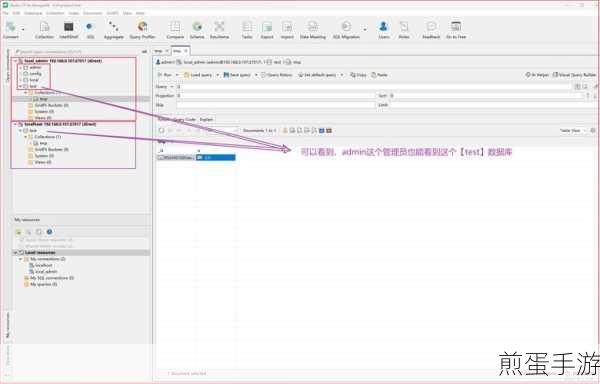
Task: Click the Schema toolbar icon
Action: 197,30
